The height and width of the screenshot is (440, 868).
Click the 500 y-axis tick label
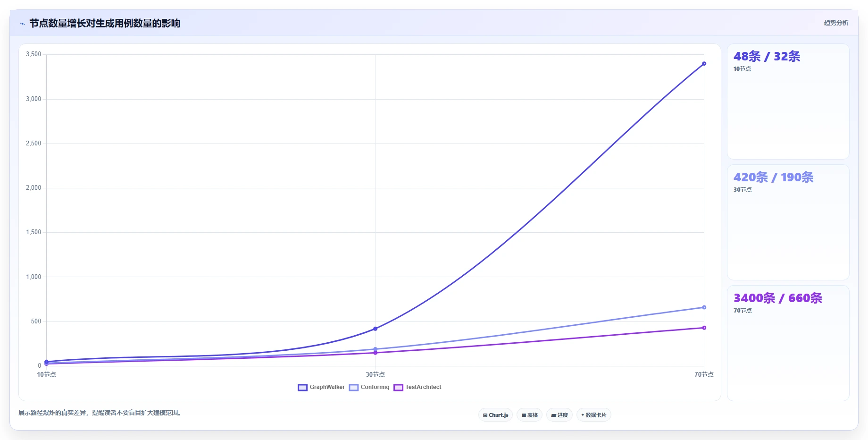click(x=36, y=322)
